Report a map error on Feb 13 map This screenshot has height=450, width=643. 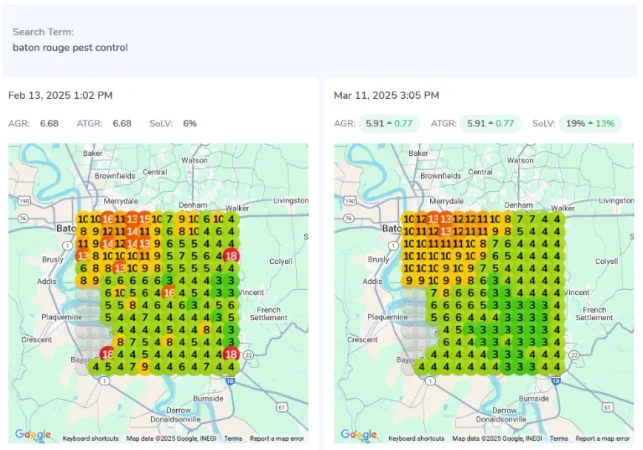[277, 438]
